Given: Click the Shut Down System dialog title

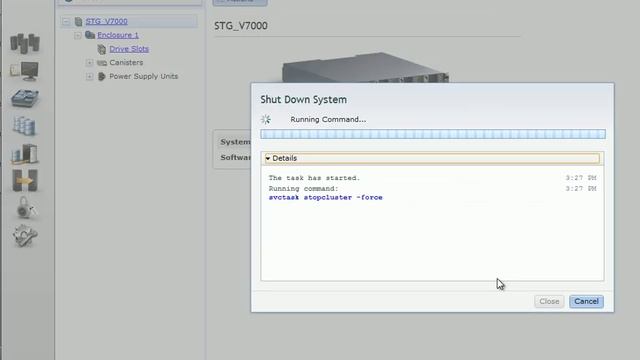Looking at the screenshot, I should coord(304,100).
